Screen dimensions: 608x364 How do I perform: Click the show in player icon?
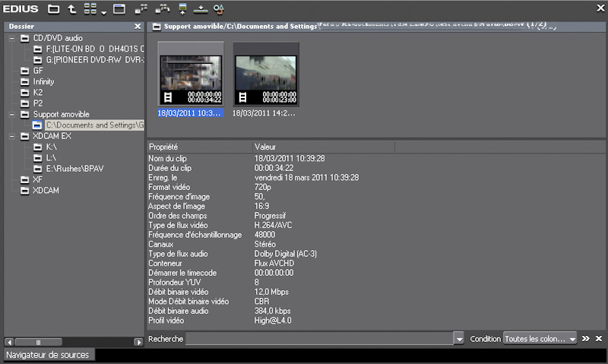coord(182,9)
